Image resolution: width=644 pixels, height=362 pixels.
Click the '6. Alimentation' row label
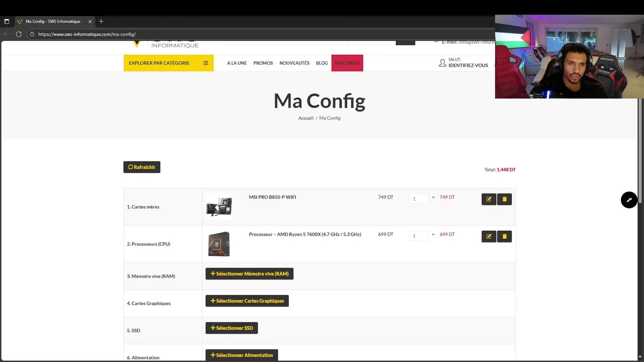(143, 357)
